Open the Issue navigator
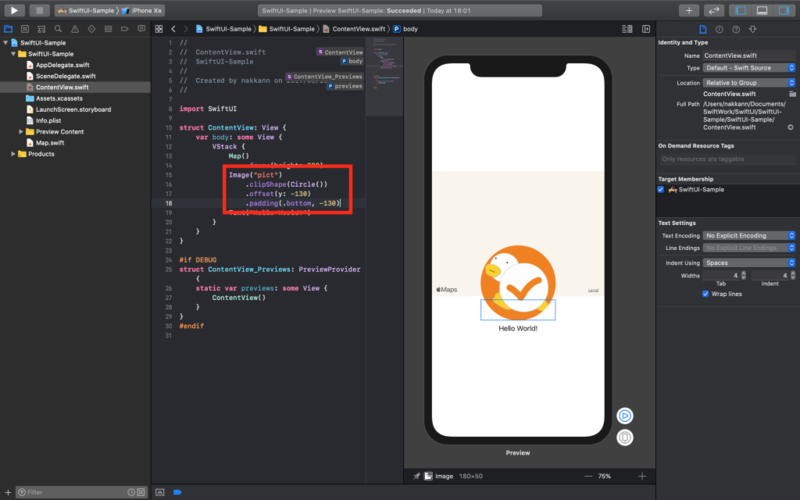This screenshot has height=500, width=800. point(75,29)
